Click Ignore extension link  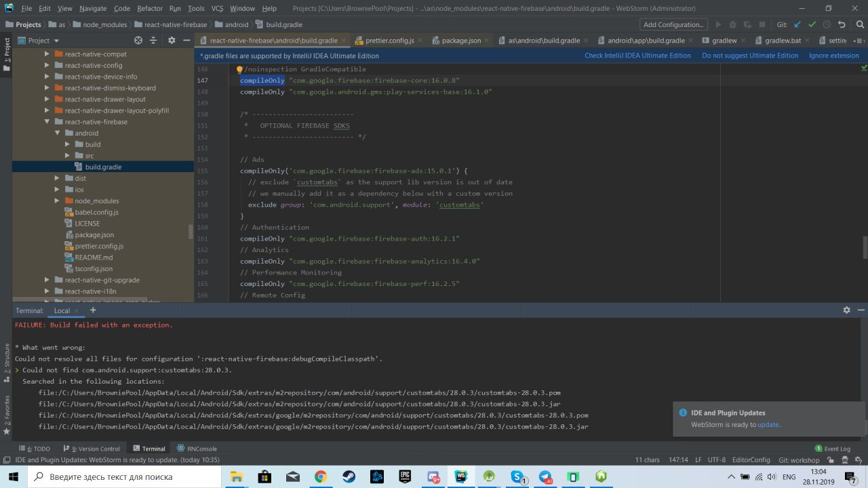[x=834, y=56]
